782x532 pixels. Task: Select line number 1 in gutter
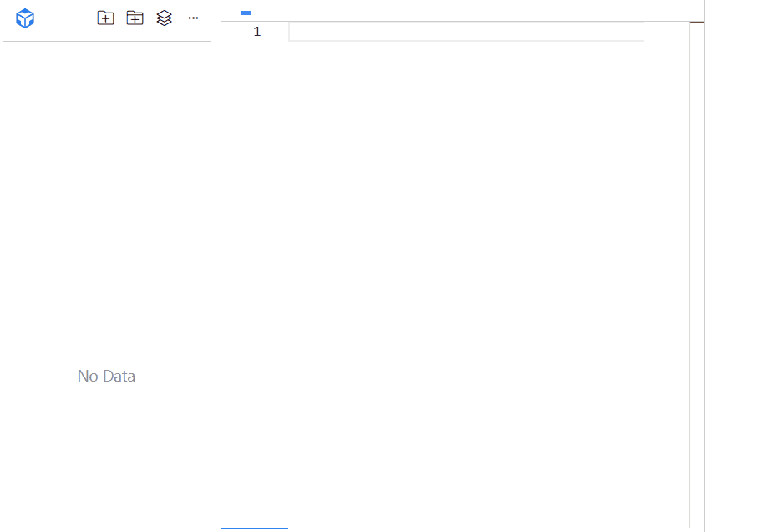tap(256, 32)
